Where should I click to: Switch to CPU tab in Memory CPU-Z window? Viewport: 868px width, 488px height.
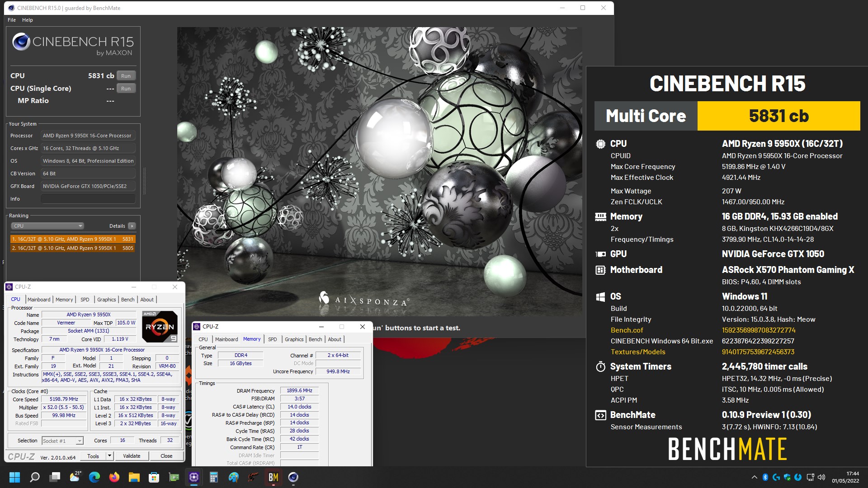coord(203,339)
